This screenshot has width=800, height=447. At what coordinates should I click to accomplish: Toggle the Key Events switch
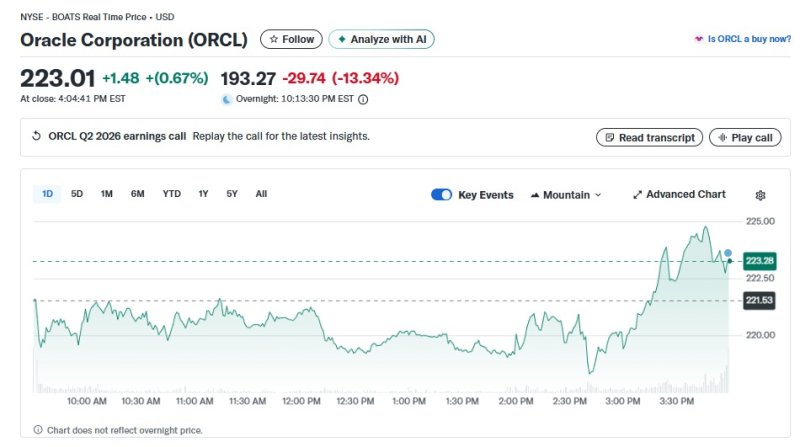(x=441, y=195)
